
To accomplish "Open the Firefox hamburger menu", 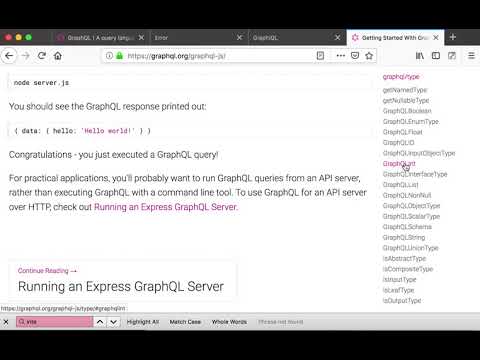I will [471, 56].
